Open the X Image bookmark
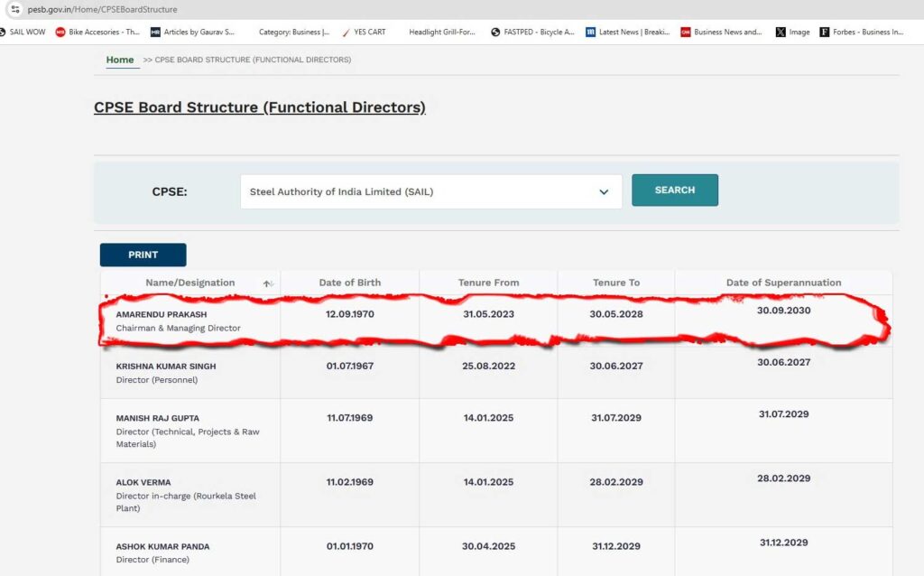 792,32
